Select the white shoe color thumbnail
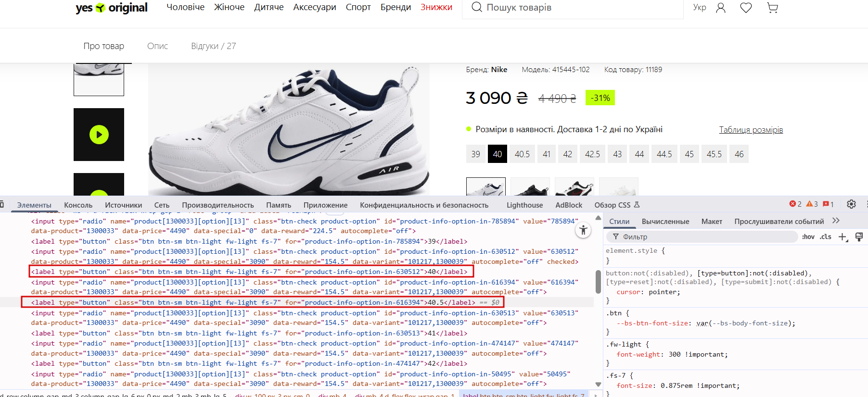 [485, 186]
